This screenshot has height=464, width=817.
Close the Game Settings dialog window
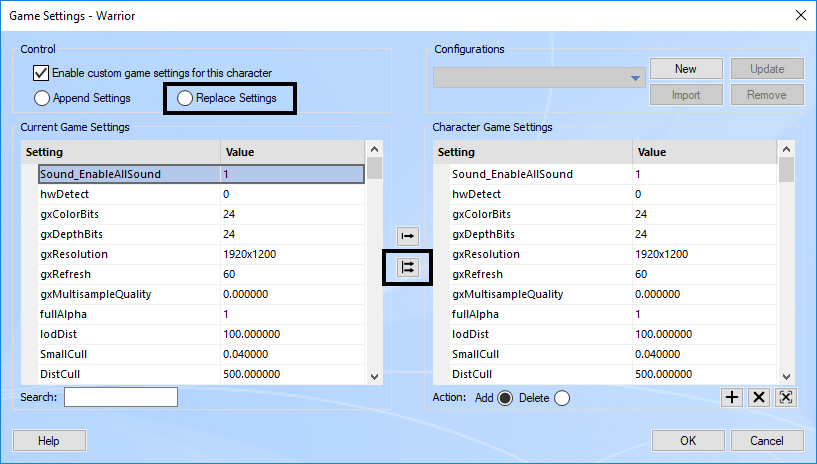coord(799,15)
